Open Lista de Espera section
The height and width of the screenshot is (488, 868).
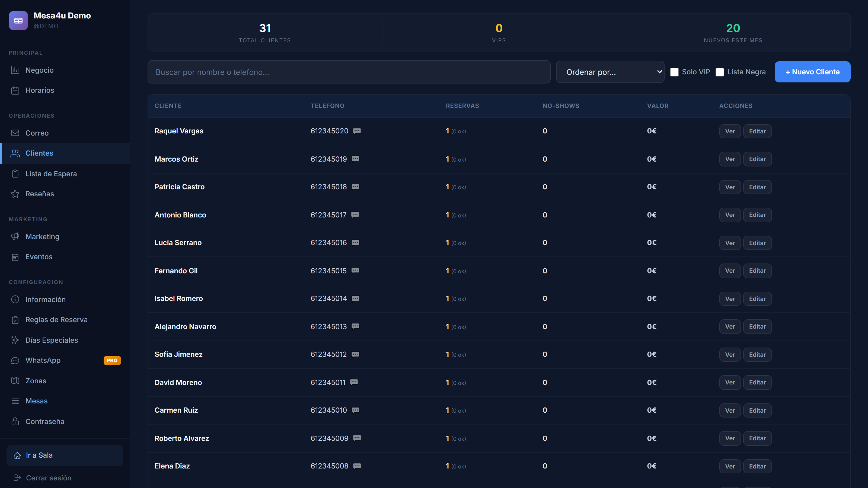pos(65,174)
